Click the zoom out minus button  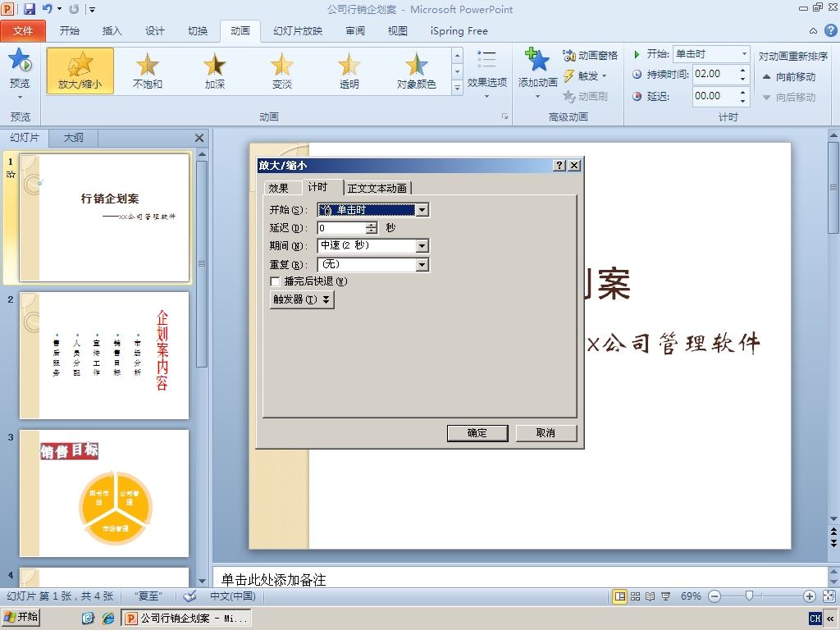click(x=714, y=596)
